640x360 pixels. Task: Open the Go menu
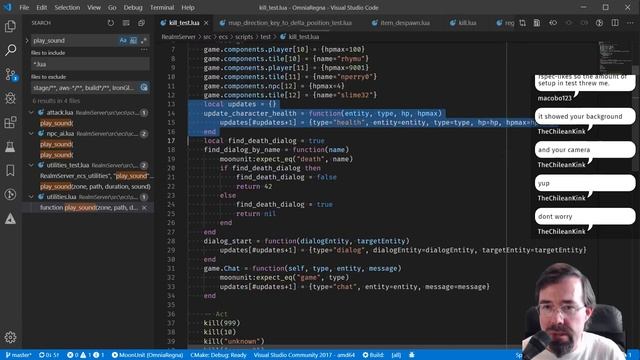(112, 7)
